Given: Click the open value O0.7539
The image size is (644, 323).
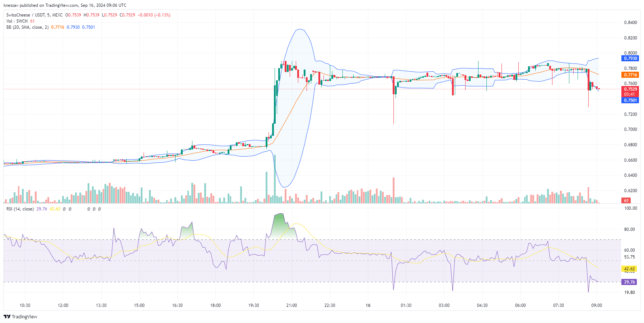Looking at the screenshot, I should tap(73, 15).
